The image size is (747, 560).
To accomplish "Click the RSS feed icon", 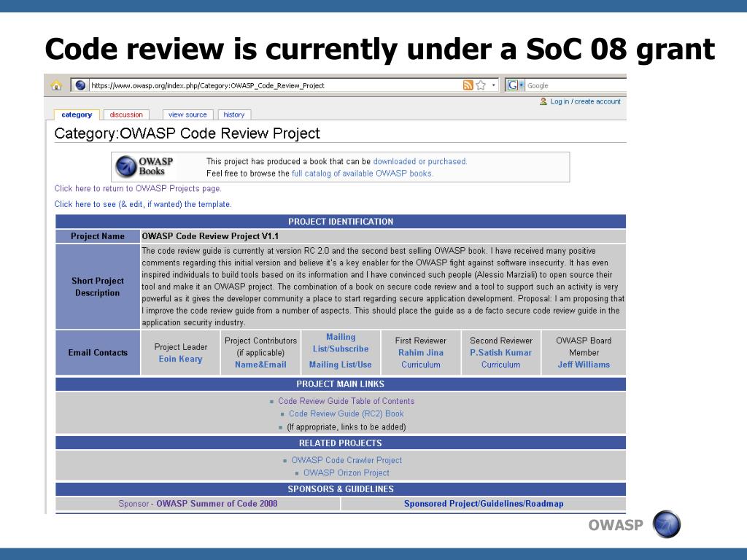I will tap(468, 85).
